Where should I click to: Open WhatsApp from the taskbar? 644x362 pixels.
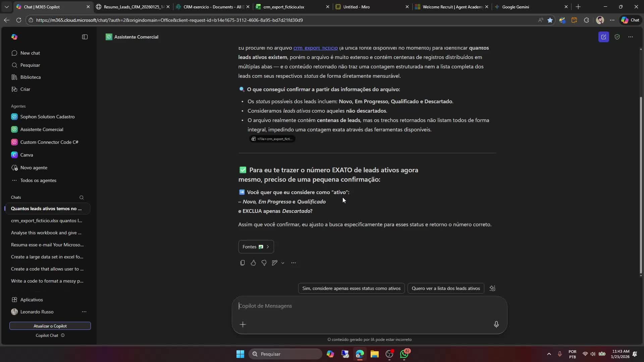[405, 354]
